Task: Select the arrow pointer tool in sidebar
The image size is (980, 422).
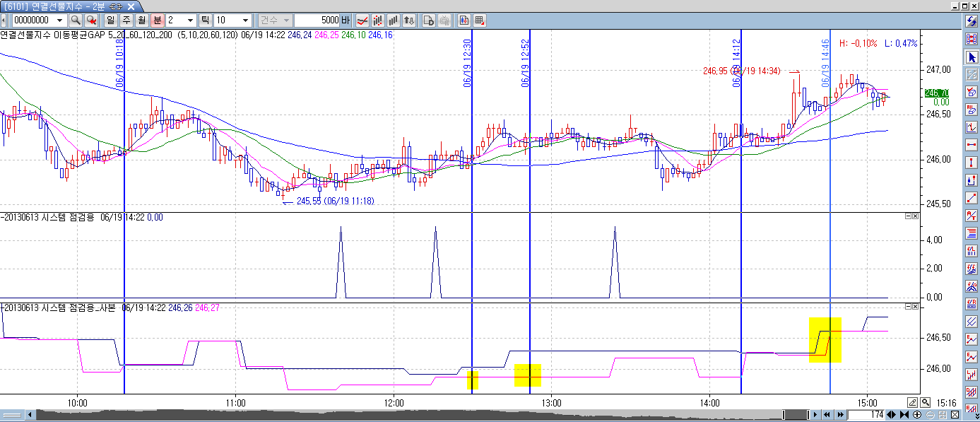Action: point(972,57)
